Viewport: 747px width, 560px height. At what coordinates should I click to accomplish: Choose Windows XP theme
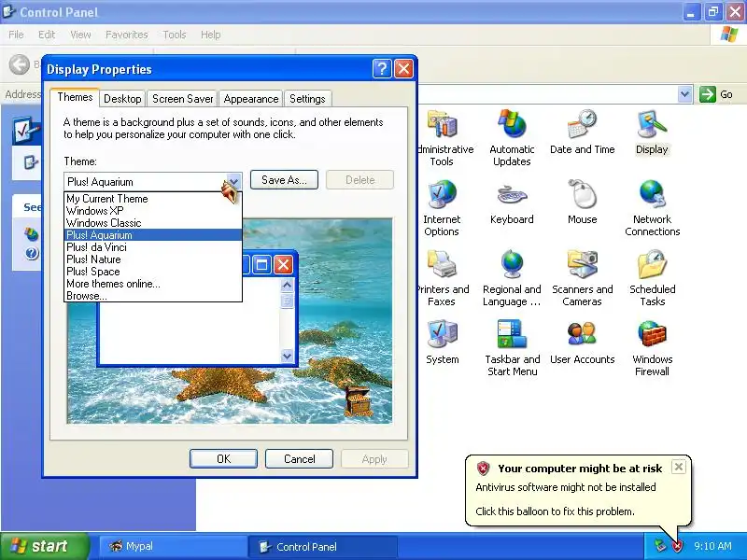[153, 211]
